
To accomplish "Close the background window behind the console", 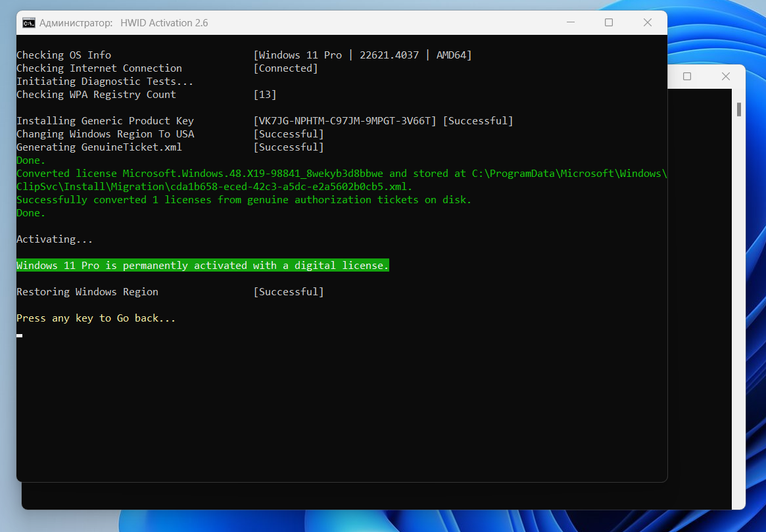I will 726,76.
